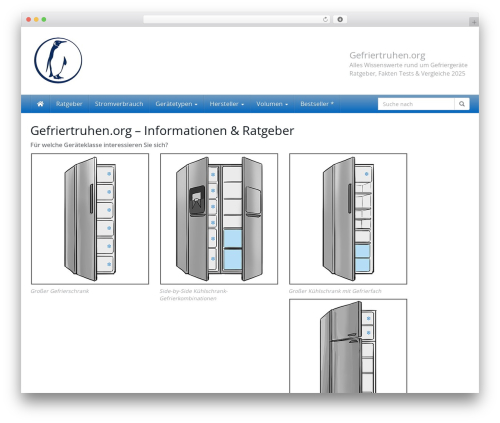Open a new browser tab with plus button

coord(474,22)
